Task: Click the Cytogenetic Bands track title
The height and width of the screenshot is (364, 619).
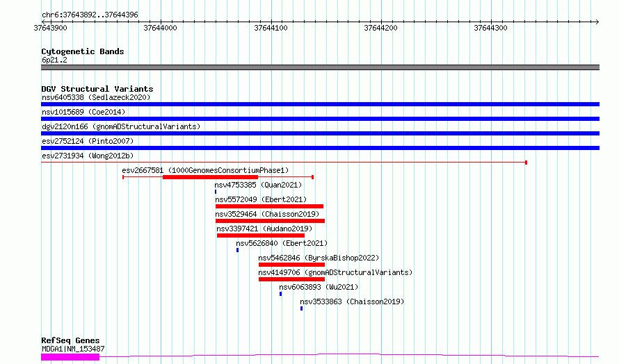Action: click(x=83, y=51)
